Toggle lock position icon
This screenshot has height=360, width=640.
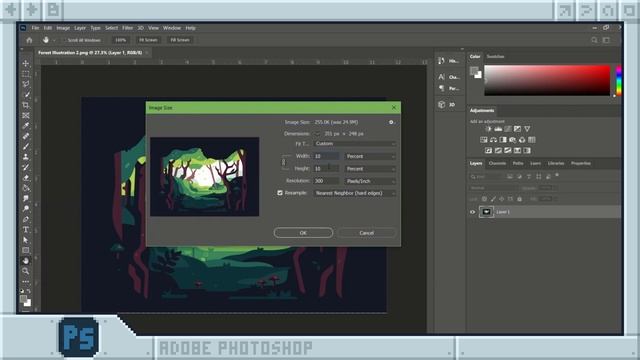[502, 199]
